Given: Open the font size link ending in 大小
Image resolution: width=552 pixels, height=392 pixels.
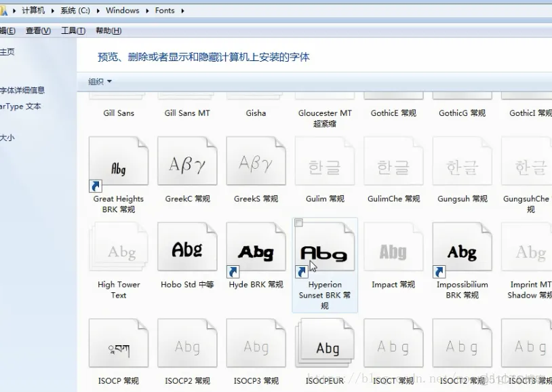Looking at the screenshot, I should [7, 138].
